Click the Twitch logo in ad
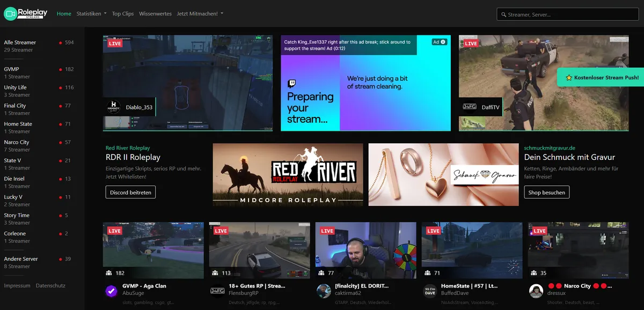 [x=292, y=84]
